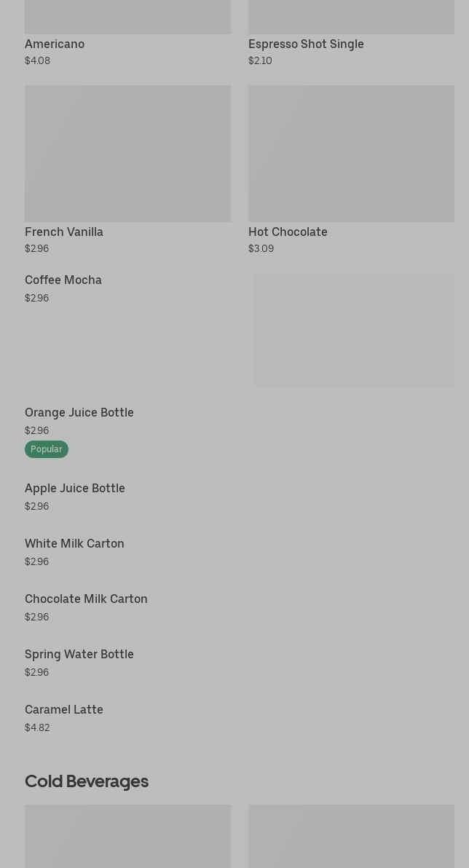
Task: Click the Hot Chocolate image thumbnail
Action: coord(351,154)
